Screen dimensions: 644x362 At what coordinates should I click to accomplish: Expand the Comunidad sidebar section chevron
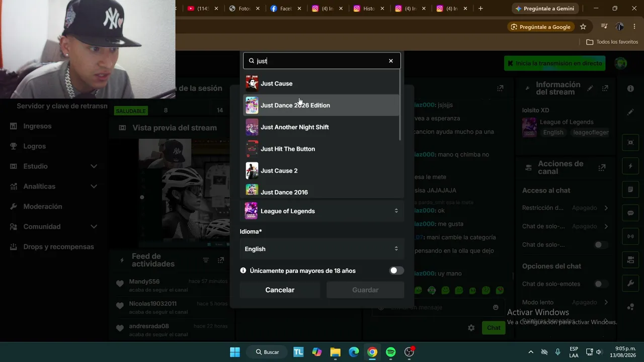pyautogui.click(x=94, y=227)
